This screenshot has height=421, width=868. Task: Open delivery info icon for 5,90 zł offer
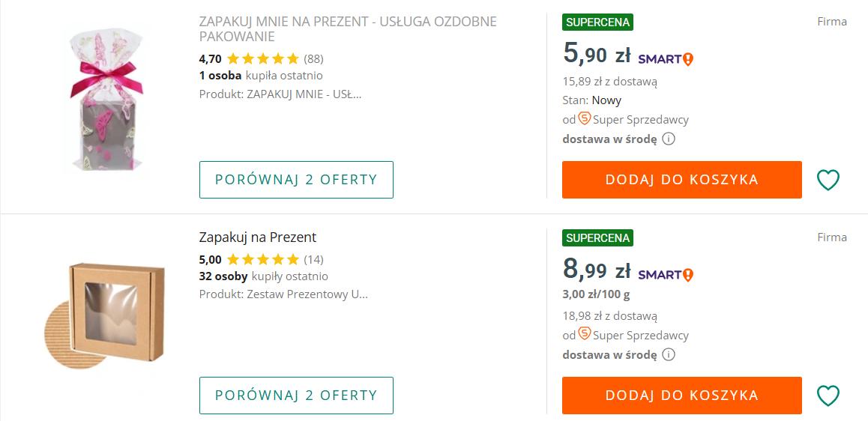pyautogui.click(x=669, y=139)
